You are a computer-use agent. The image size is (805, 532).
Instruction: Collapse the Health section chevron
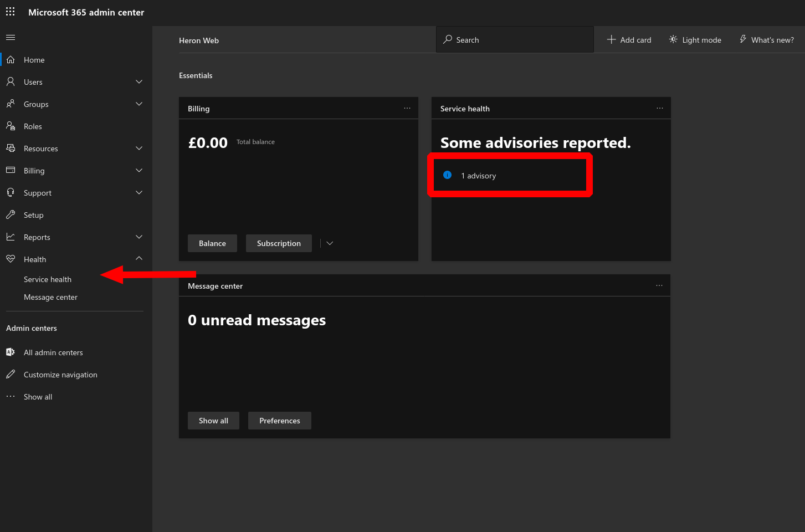pos(139,258)
